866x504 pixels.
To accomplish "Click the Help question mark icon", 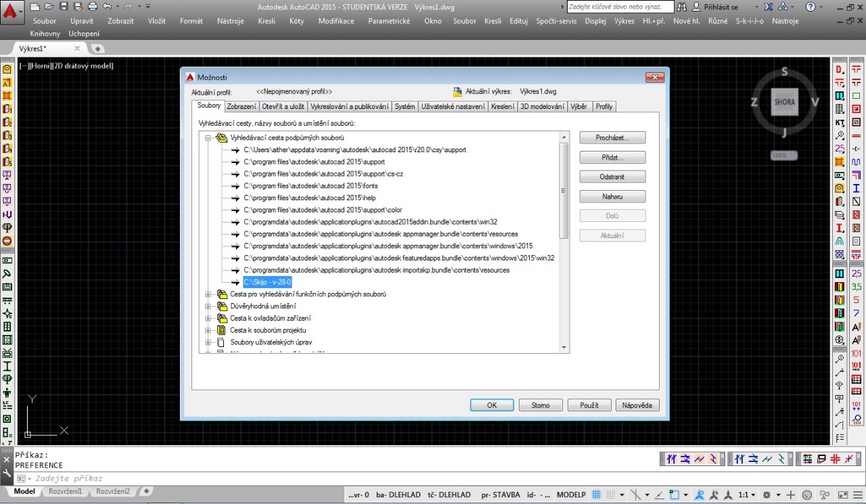I will click(x=810, y=7).
